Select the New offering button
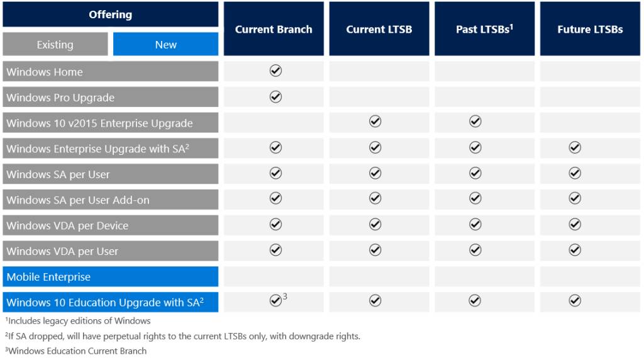This screenshot has height=362, width=644. 166,45
